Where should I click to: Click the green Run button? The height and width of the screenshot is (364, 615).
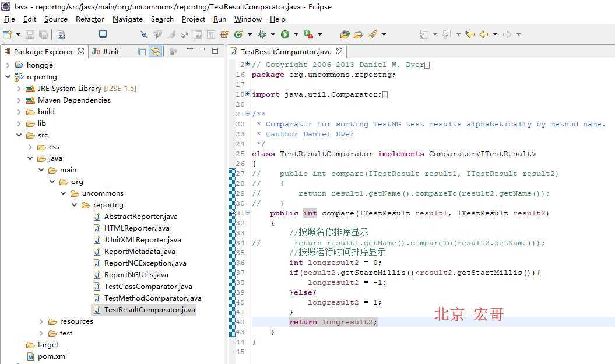click(284, 34)
